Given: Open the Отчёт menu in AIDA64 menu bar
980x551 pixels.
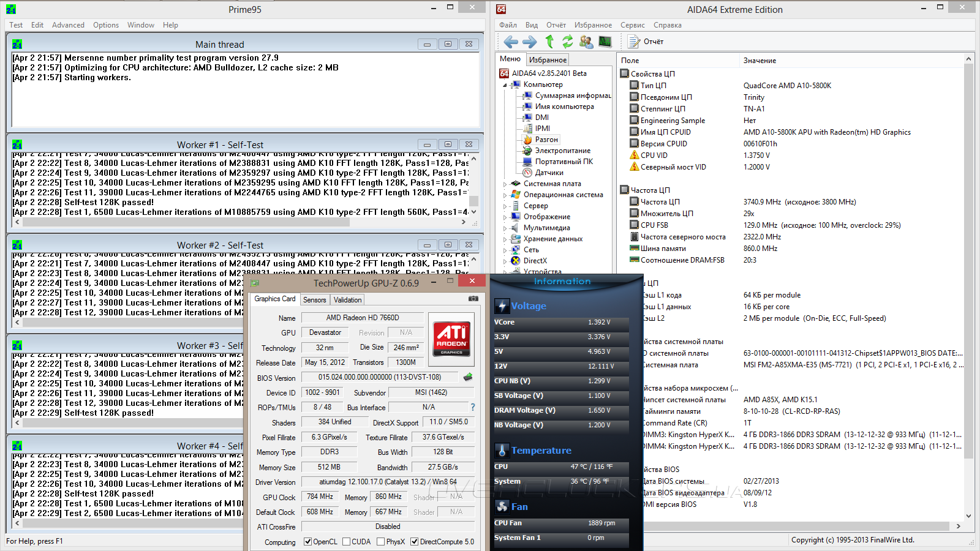Looking at the screenshot, I should (x=556, y=25).
